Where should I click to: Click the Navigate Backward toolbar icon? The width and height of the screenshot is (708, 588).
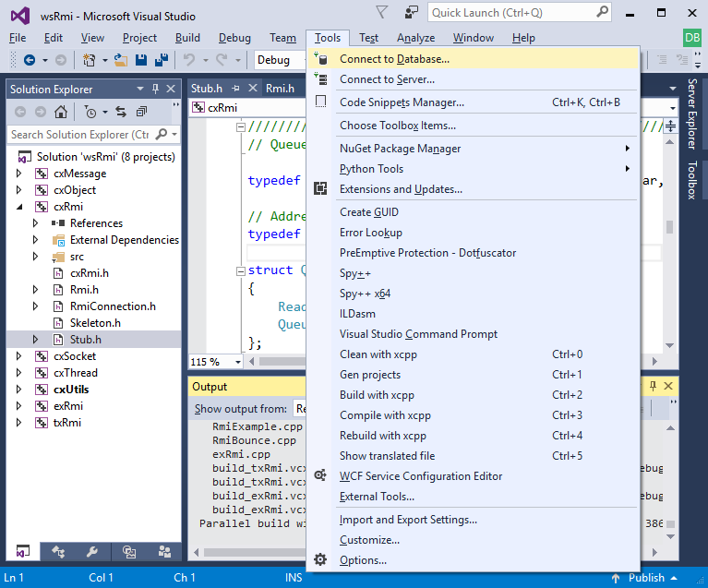(x=30, y=60)
